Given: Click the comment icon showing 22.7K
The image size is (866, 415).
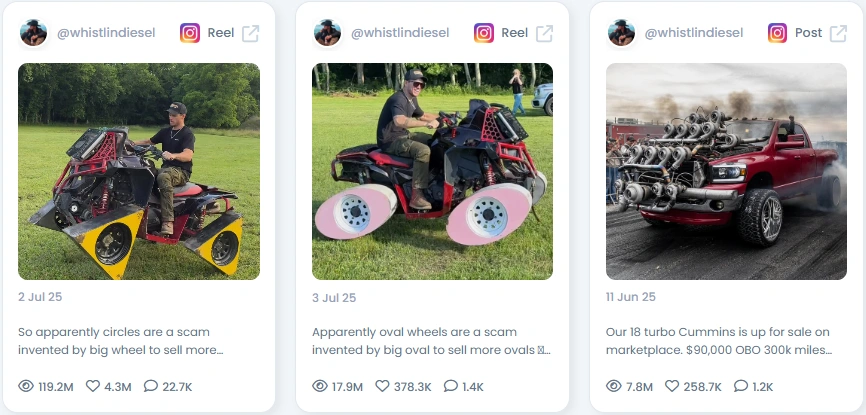Looking at the screenshot, I should [x=150, y=386].
